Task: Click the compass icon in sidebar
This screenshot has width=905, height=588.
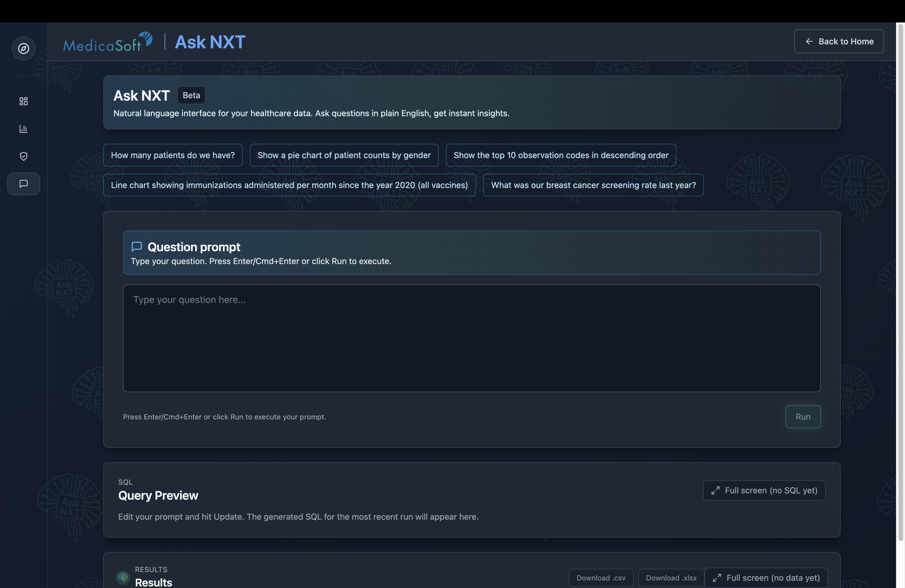Action: [x=24, y=49]
